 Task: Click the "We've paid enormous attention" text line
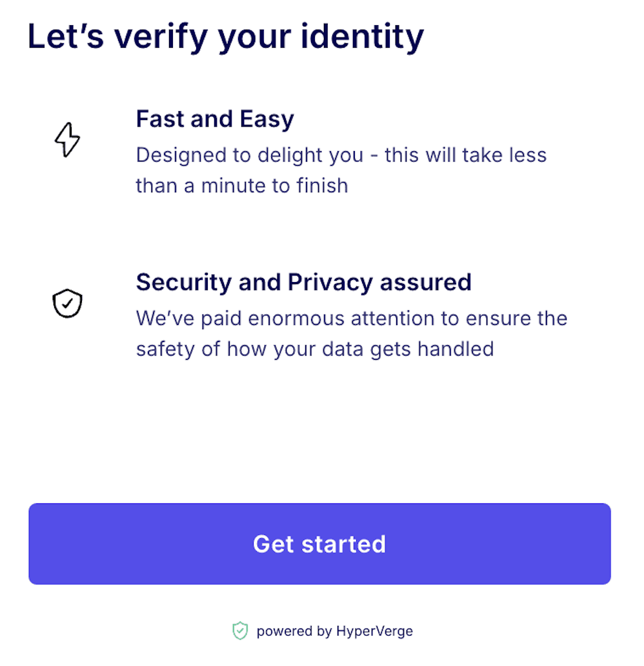(352, 318)
